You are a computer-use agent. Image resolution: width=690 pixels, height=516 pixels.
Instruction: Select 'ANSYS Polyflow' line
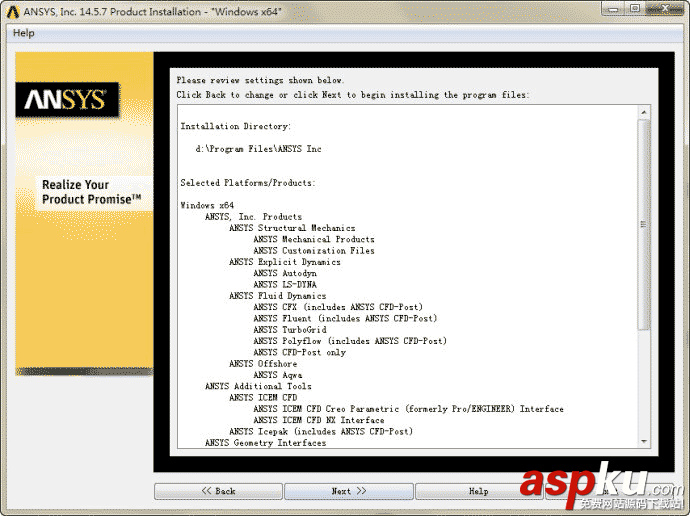(x=350, y=341)
